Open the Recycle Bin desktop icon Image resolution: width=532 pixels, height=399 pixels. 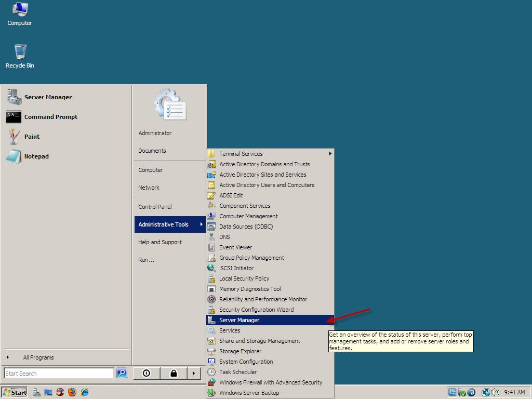click(x=20, y=56)
